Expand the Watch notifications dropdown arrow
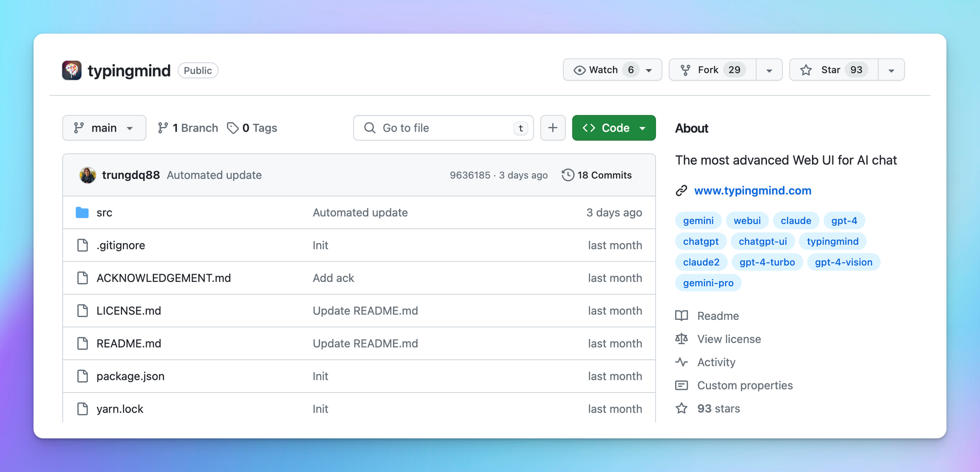The image size is (980, 472). pyautogui.click(x=649, y=70)
